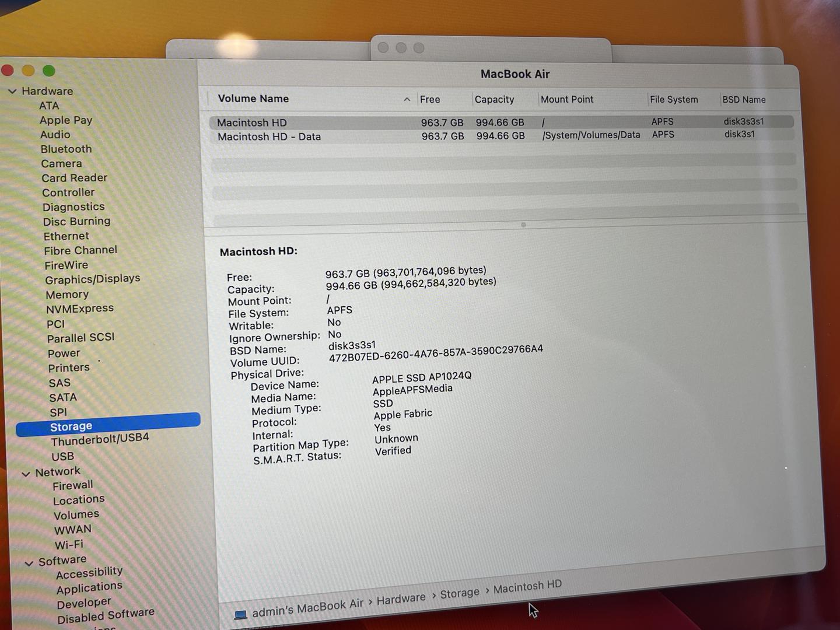Select SAS in the sidebar
840x630 pixels.
pyautogui.click(x=60, y=383)
